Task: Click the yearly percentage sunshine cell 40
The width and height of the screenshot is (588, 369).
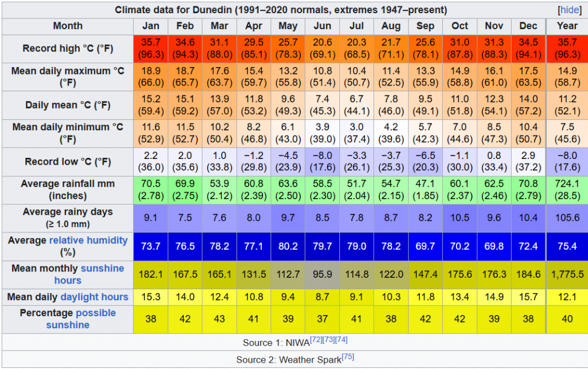Action: [567, 319]
